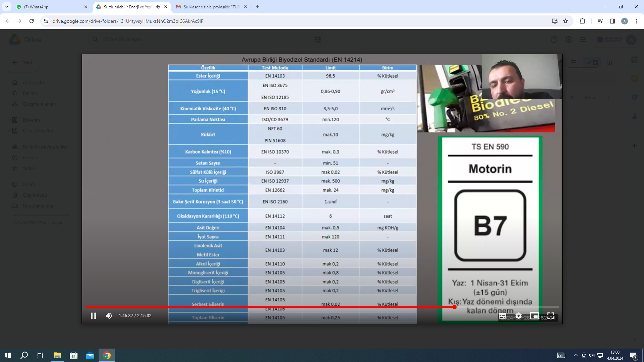Toggle miniplayer picture-in-picture icon
The image size is (644, 362).
click(x=534, y=316)
